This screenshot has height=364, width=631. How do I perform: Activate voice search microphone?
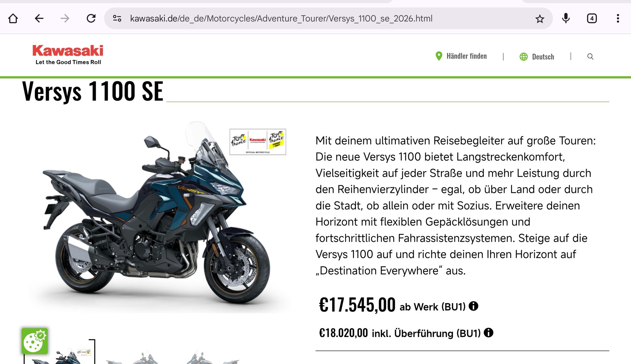pyautogui.click(x=566, y=18)
